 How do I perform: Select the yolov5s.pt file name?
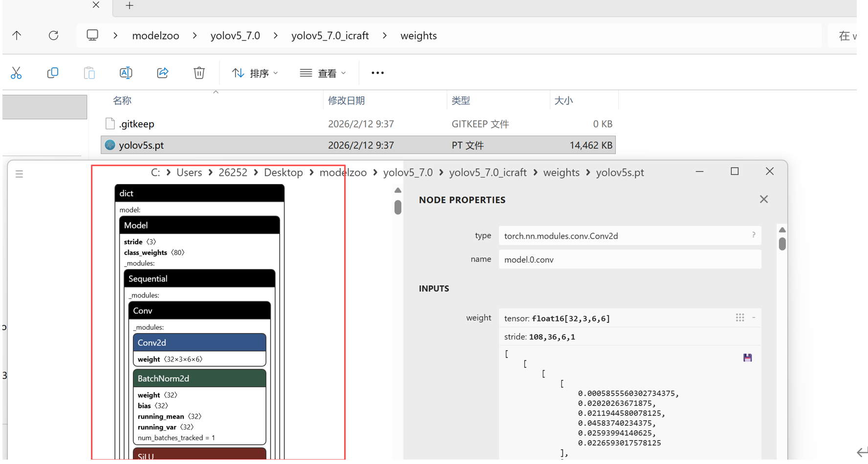coord(141,145)
